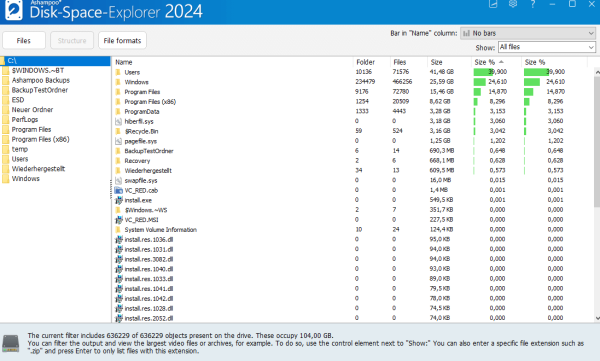
Task: Select Windows in folder tree
Action: pos(25,179)
